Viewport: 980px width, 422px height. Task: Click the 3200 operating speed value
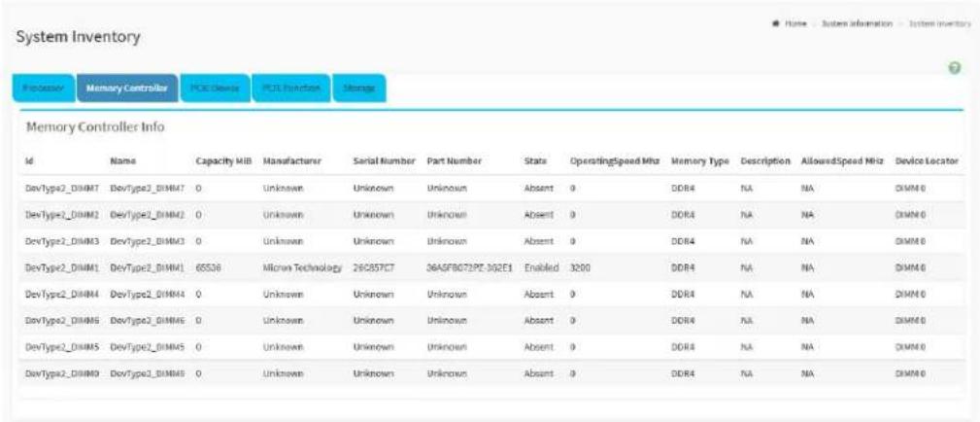pyautogui.click(x=581, y=267)
